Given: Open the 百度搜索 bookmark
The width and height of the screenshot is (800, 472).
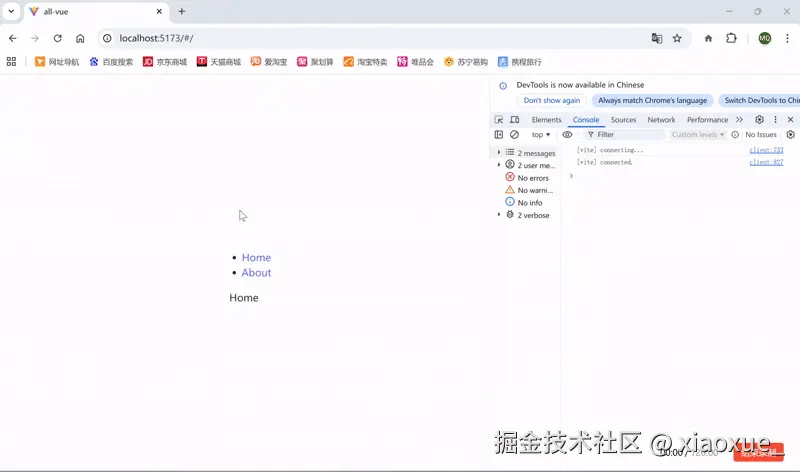Looking at the screenshot, I should (x=111, y=62).
